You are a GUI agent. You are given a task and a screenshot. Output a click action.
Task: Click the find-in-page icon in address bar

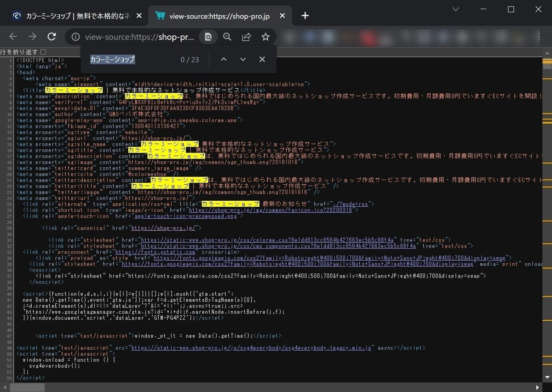click(208, 37)
